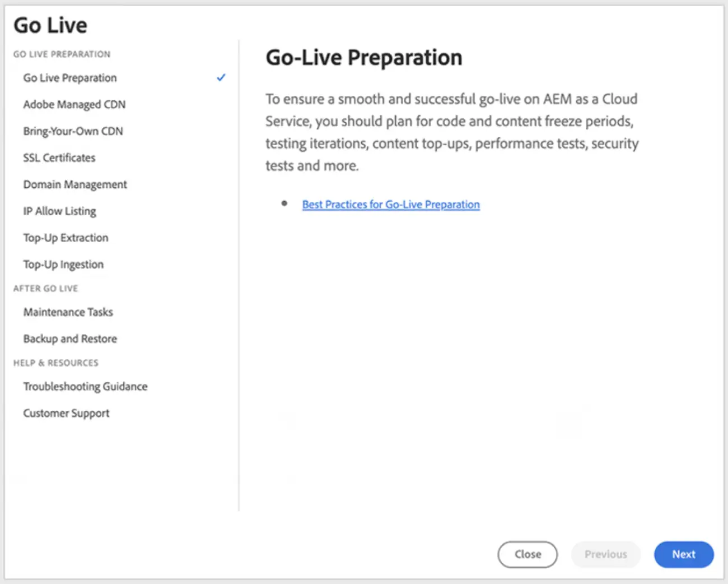The image size is (728, 584).
Task: Open the Adobe Managed CDN section
Action: [74, 104]
